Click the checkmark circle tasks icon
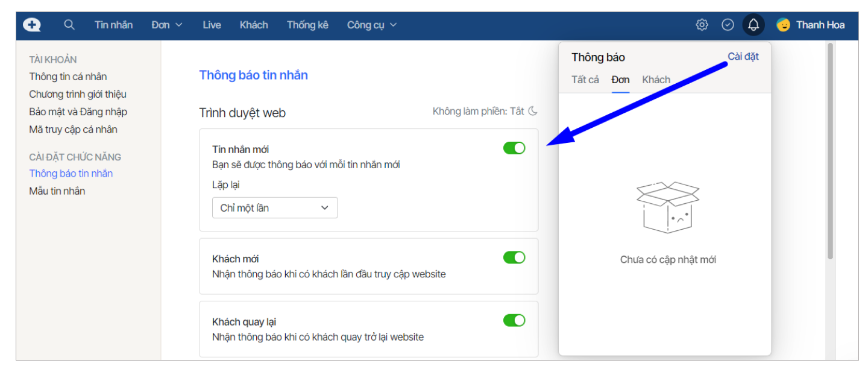Screen dimensions: 868x372 click(728, 25)
